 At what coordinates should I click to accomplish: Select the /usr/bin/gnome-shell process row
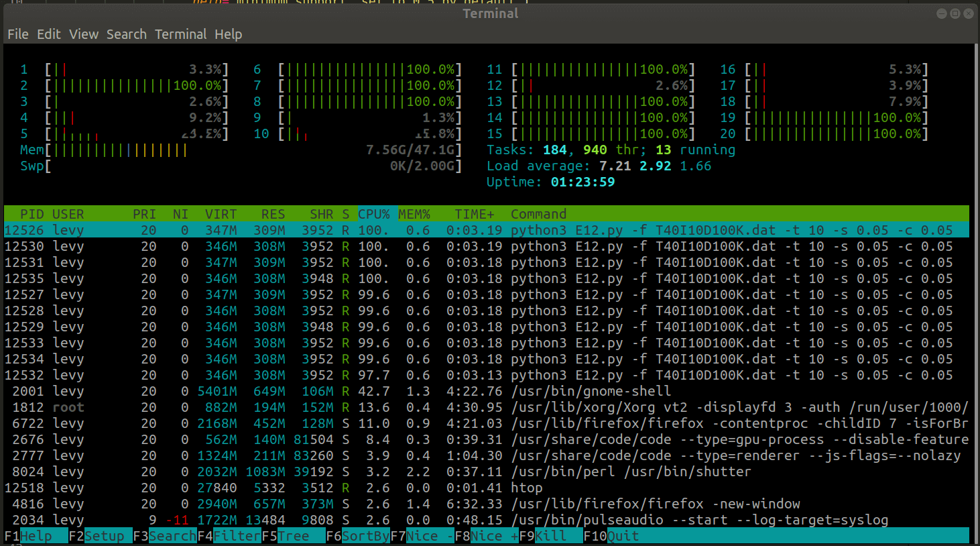(x=487, y=391)
